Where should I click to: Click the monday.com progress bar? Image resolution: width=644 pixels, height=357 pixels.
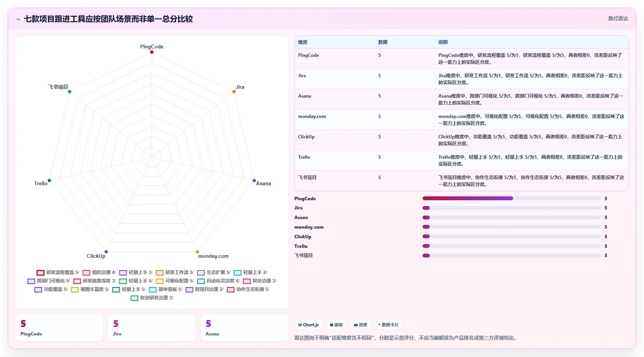pos(512,227)
